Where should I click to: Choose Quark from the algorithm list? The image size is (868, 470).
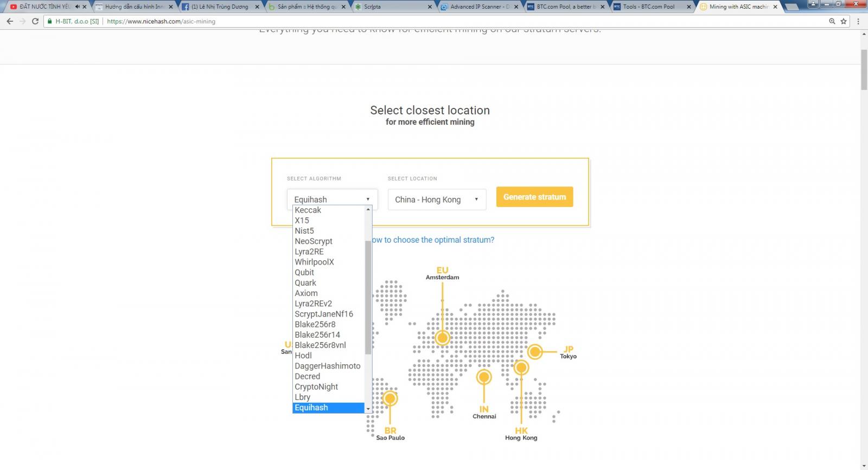click(x=328, y=282)
